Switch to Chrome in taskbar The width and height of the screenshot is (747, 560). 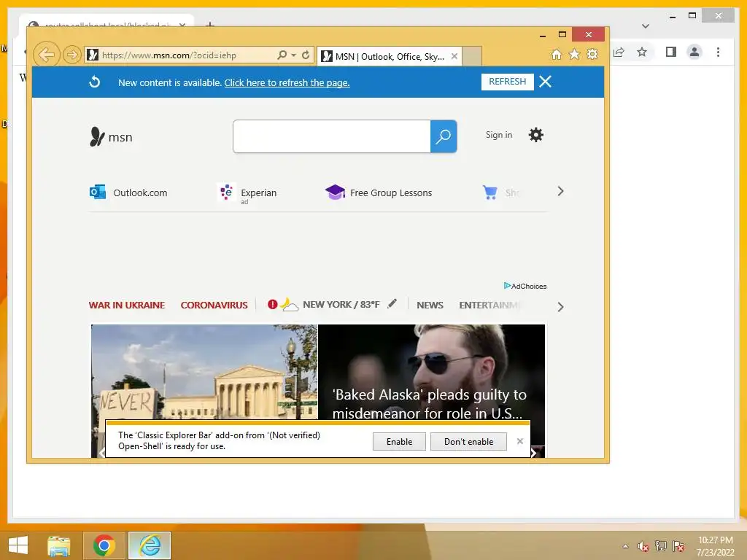(x=104, y=545)
